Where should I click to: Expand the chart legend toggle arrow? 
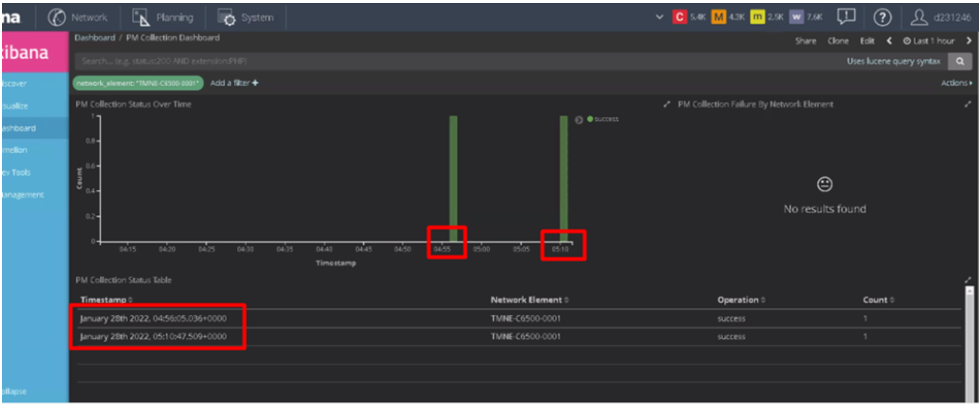pyautogui.click(x=578, y=120)
